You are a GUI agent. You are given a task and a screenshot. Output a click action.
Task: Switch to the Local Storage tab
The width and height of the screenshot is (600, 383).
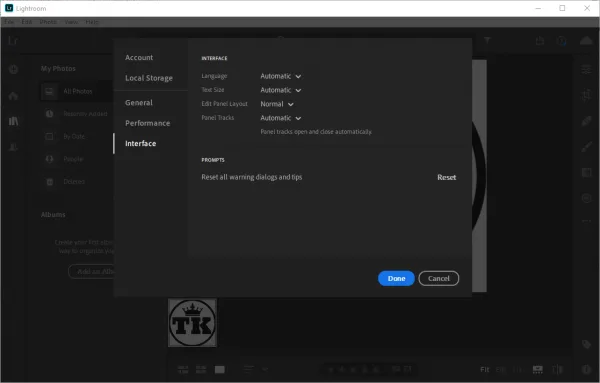pos(149,78)
